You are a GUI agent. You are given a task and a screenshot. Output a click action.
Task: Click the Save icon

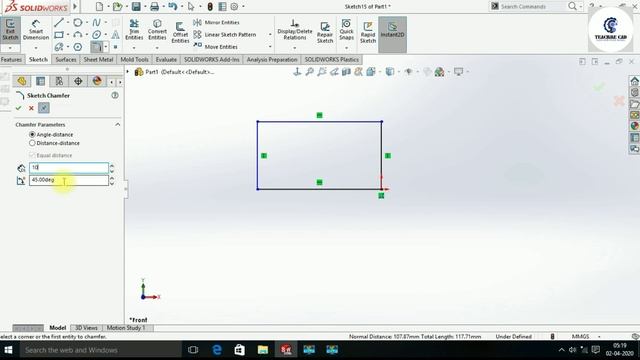click(136, 7)
